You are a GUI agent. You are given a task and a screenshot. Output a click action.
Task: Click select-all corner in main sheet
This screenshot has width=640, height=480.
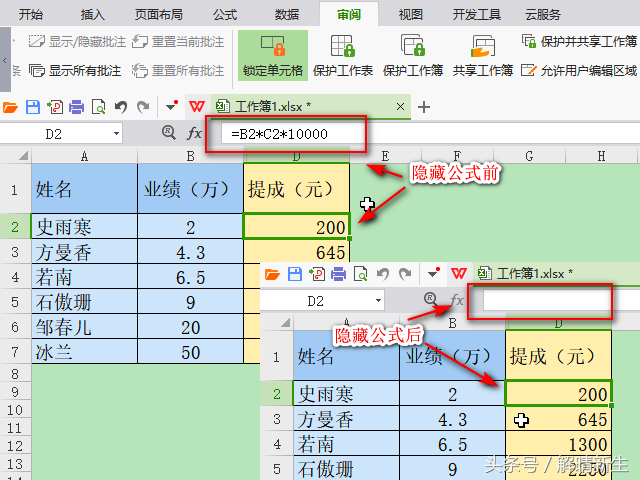tap(23, 156)
